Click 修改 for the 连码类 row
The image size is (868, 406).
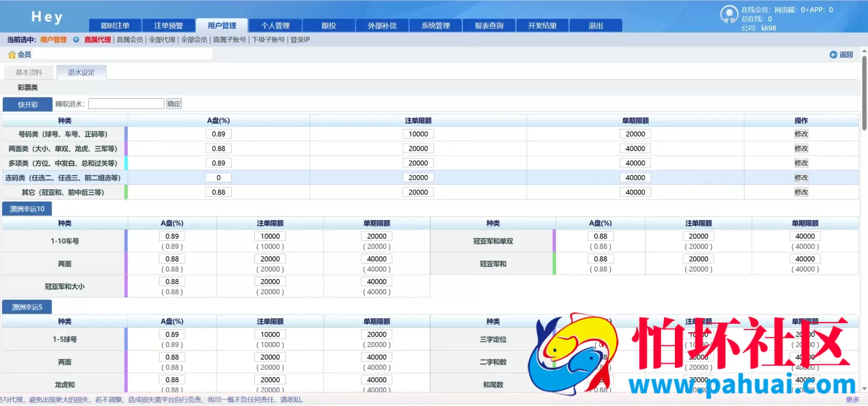click(x=801, y=178)
